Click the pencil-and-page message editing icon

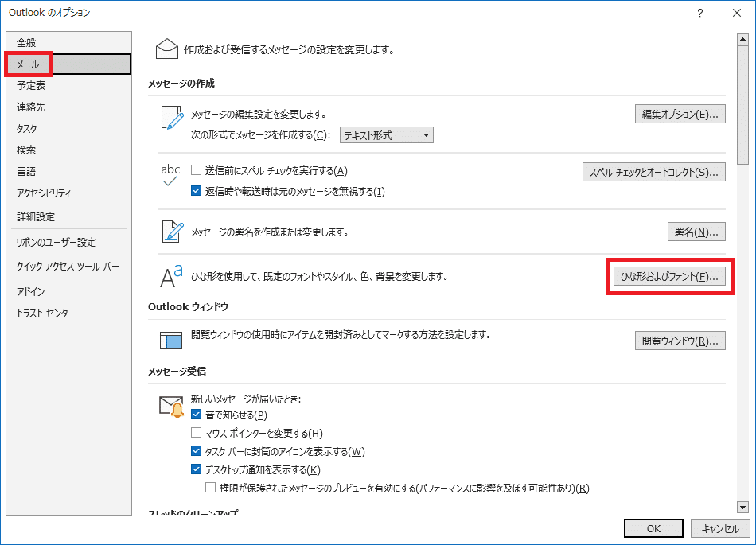point(172,118)
